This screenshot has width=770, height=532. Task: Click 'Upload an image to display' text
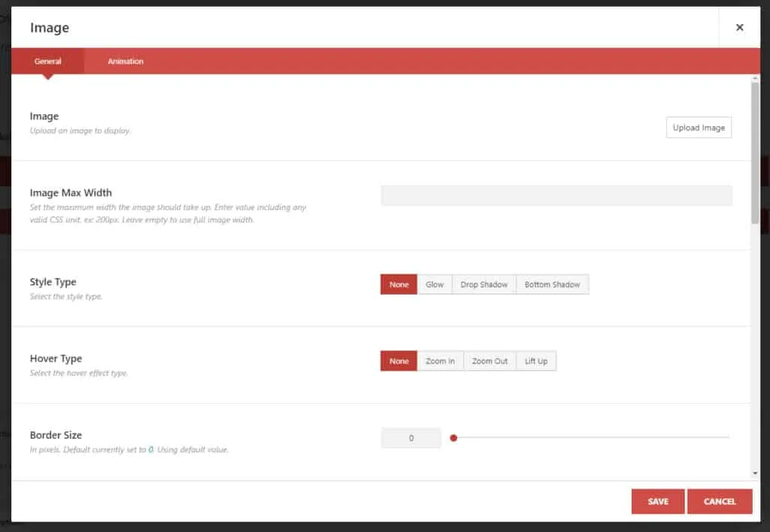click(80, 131)
